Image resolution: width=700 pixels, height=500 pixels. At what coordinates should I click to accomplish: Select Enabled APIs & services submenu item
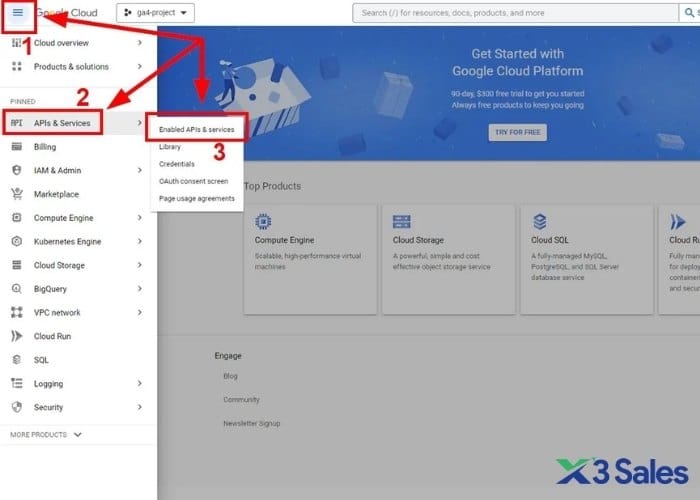point(196,129)
